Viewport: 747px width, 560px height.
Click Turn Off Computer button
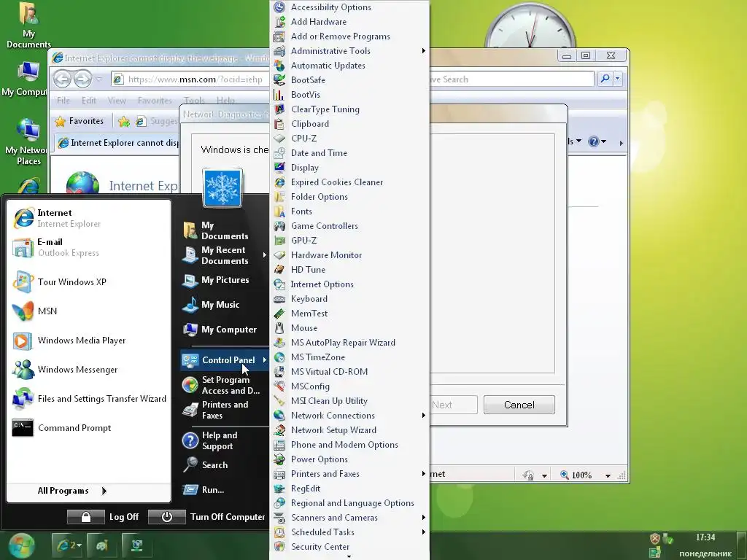[x=206, y=517]
